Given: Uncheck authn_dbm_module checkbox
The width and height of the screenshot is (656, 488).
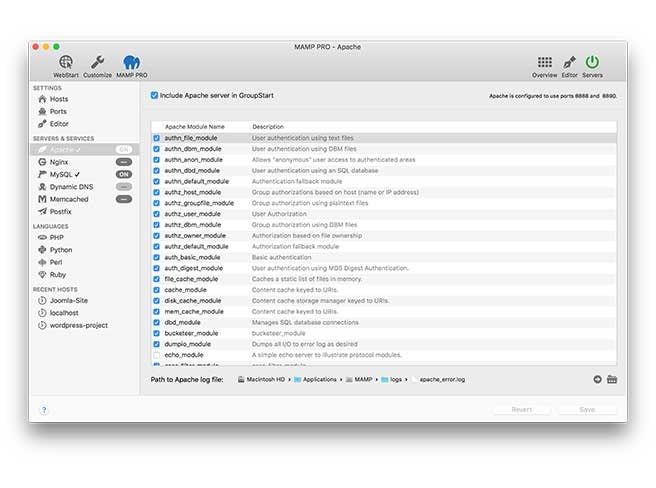Looking at the screenshot, I should click(156, 149).
